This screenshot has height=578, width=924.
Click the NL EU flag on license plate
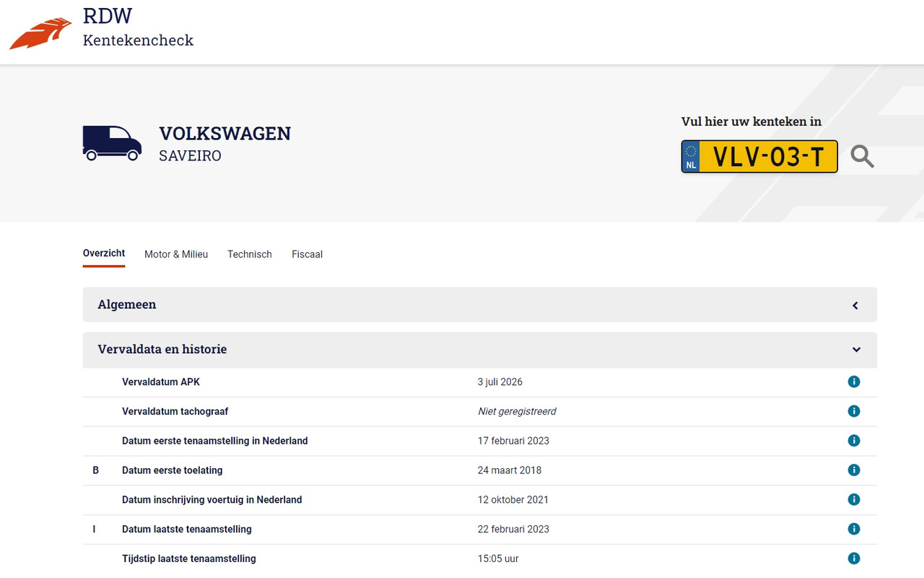(691, 157)
